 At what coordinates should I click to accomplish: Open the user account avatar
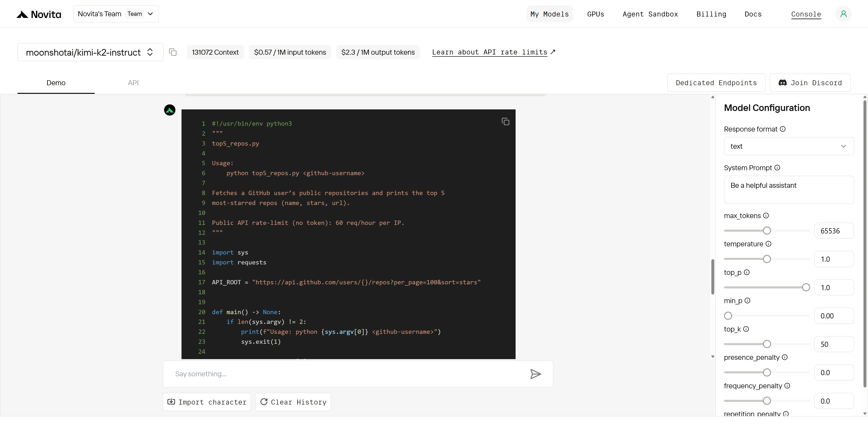[843, 14]
